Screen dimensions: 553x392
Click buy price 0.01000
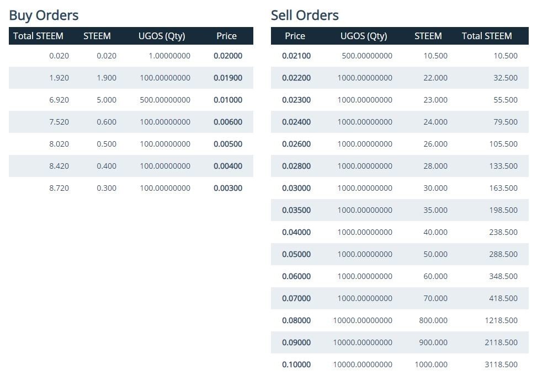tap(227, 100)
